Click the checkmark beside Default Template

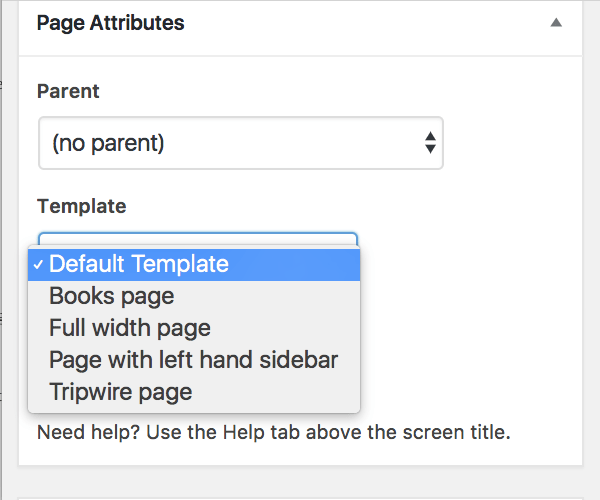(38, 266)
